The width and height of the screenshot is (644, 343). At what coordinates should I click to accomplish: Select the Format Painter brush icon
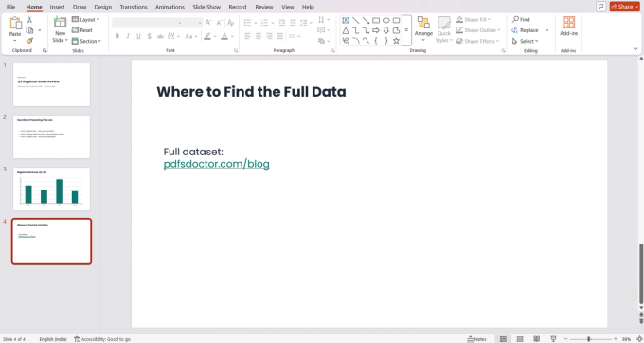(29, 41)
